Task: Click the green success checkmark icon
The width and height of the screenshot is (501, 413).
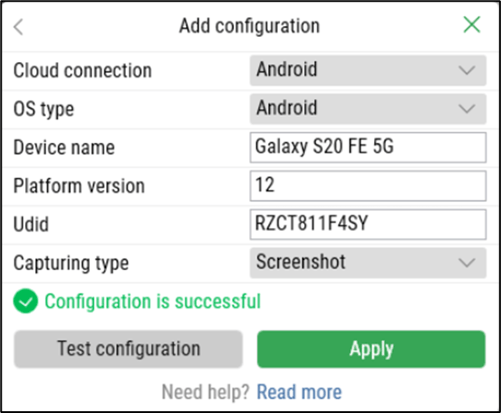Action: click(25, 301)
